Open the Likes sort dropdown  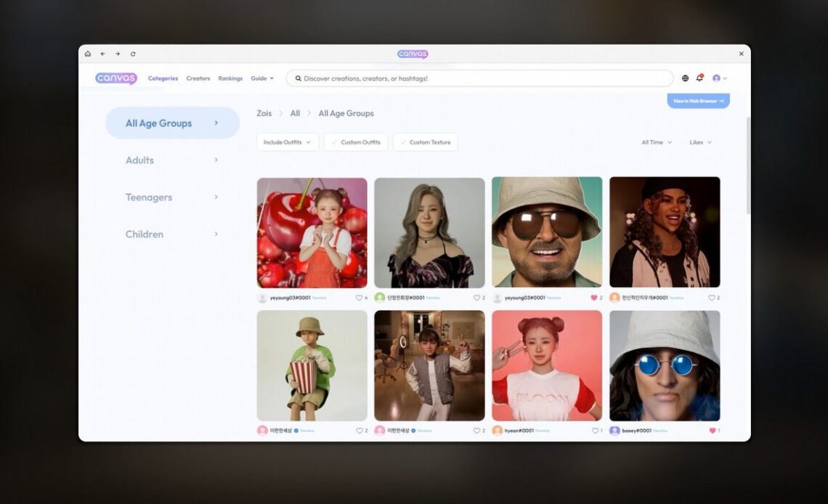click(700, 142)
